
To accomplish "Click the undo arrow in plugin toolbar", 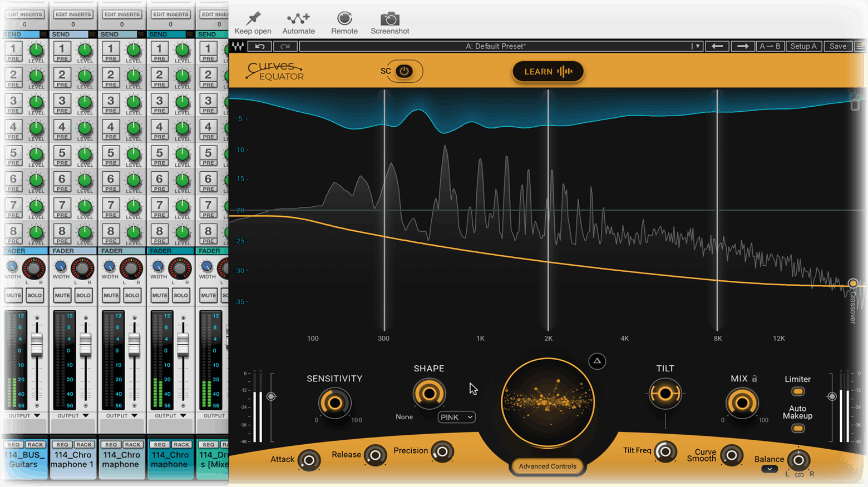I will [x=259, y=46].
